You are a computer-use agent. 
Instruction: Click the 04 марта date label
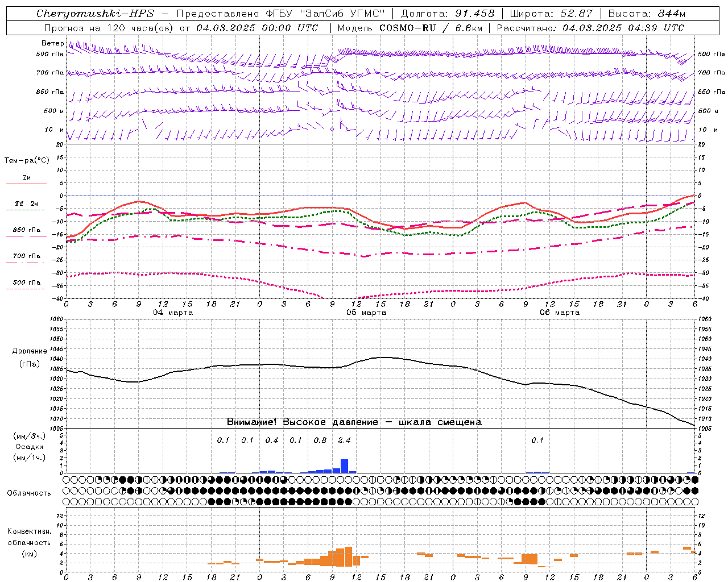(x=173, y=313)
